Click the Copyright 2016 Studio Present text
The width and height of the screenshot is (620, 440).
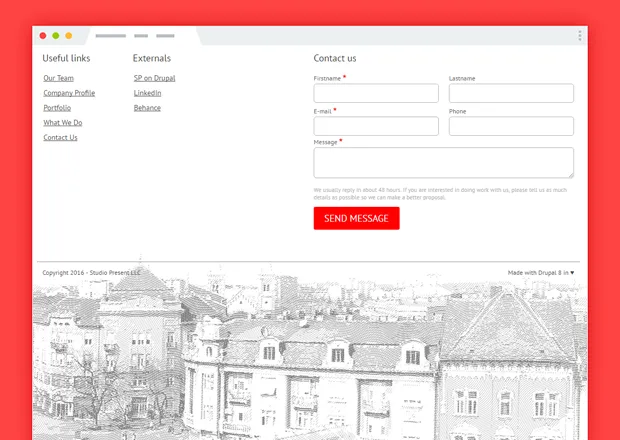(91, 273)
